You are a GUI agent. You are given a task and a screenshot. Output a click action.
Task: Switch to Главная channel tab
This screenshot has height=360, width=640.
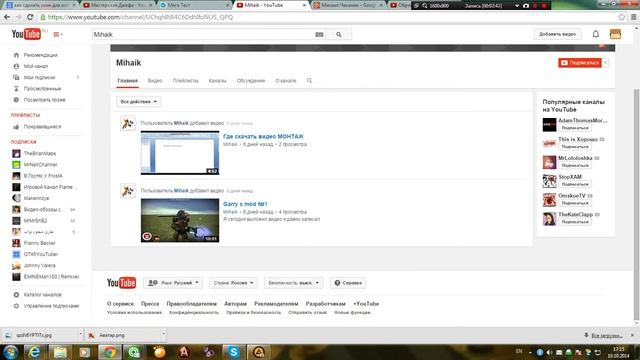[x=128, y=81]
